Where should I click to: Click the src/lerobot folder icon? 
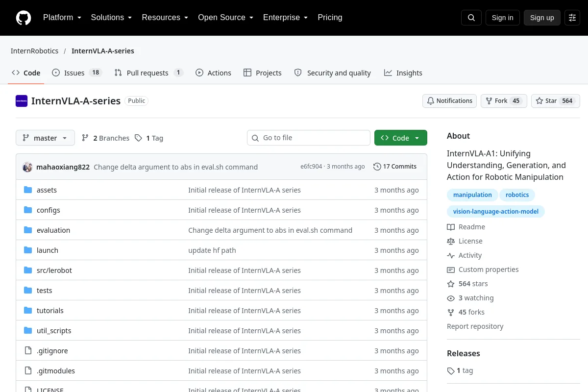pos(28,270)
